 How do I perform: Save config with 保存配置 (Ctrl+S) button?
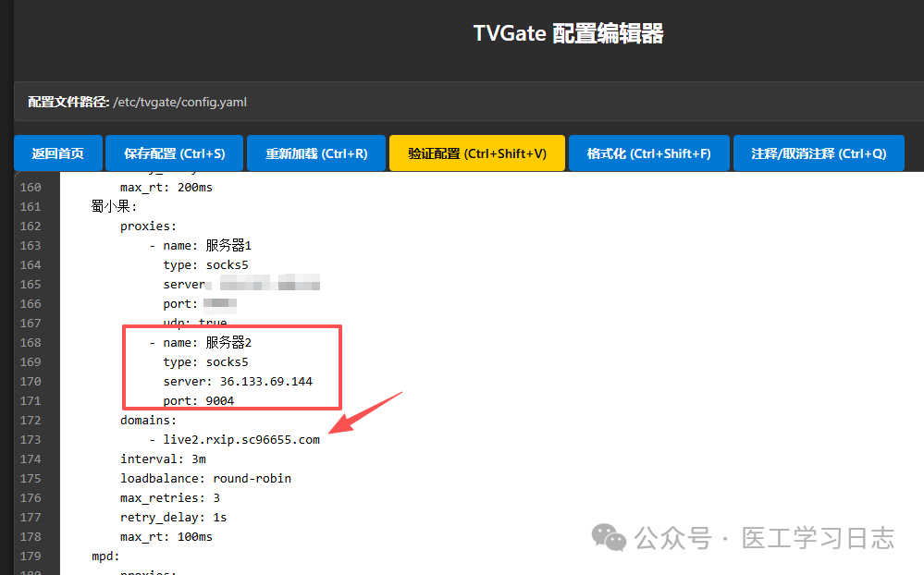pos(174,153)
